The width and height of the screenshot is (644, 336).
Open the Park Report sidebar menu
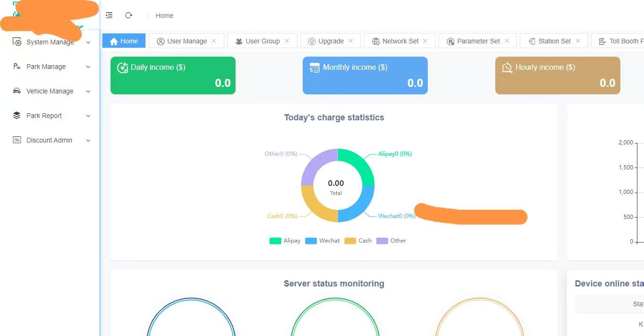click(50, 116)
